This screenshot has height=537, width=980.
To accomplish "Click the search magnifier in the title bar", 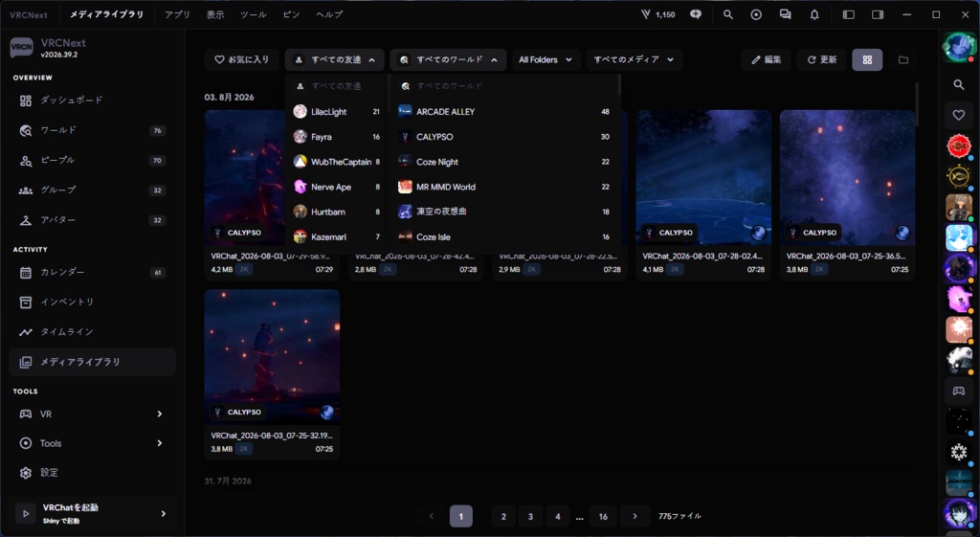I will click(728, 14).
